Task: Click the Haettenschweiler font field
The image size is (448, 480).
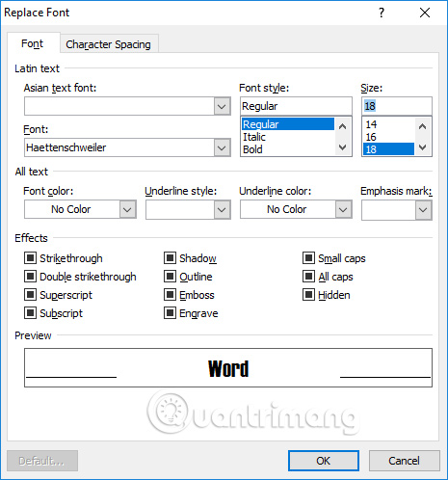Action: (x=119, y=147)
